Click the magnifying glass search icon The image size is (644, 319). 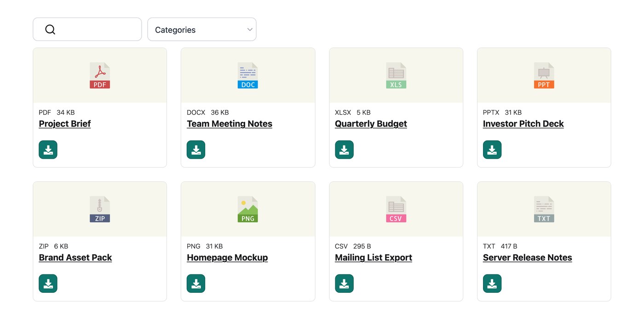coord(50,29)
